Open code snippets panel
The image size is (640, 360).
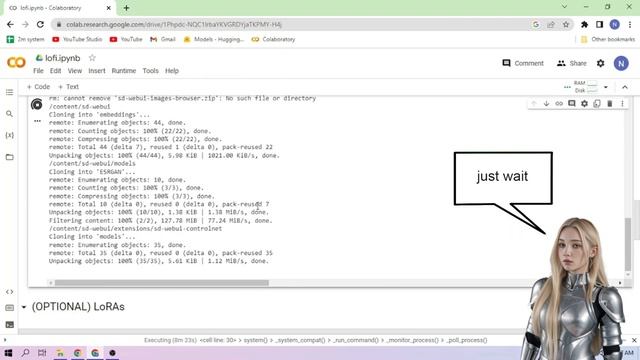[9, 292]
